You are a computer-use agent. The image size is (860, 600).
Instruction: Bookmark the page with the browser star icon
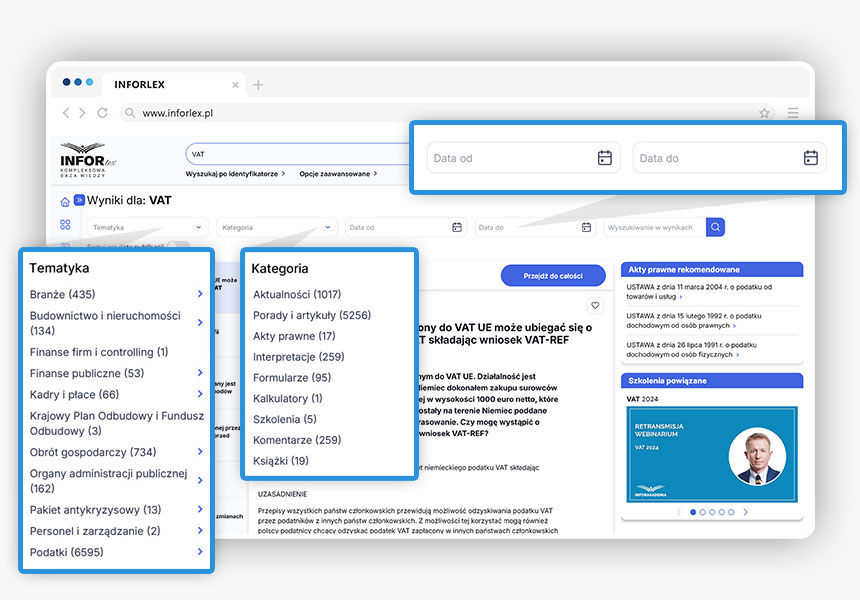[x=764, y=113]
